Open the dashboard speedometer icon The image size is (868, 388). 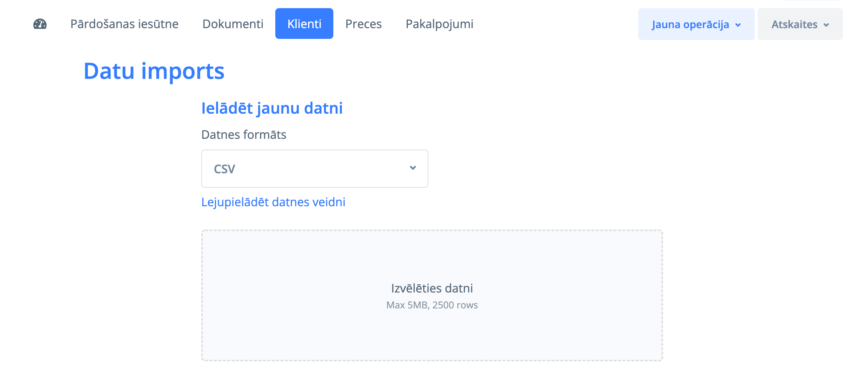pos(40,24)
